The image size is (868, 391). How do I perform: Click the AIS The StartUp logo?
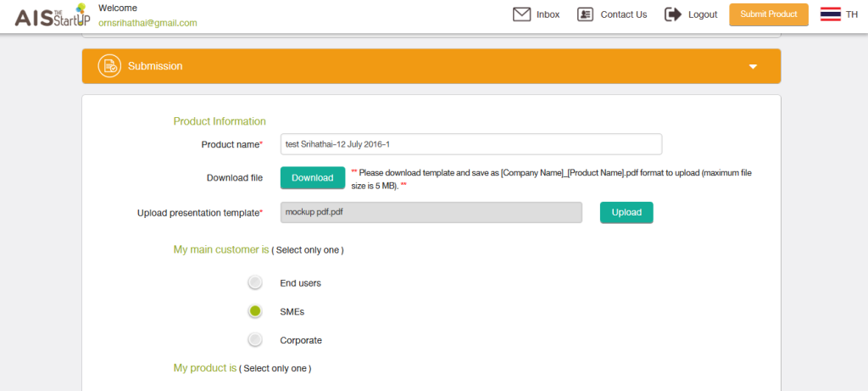pyautogui.click(x=52, y=16)
